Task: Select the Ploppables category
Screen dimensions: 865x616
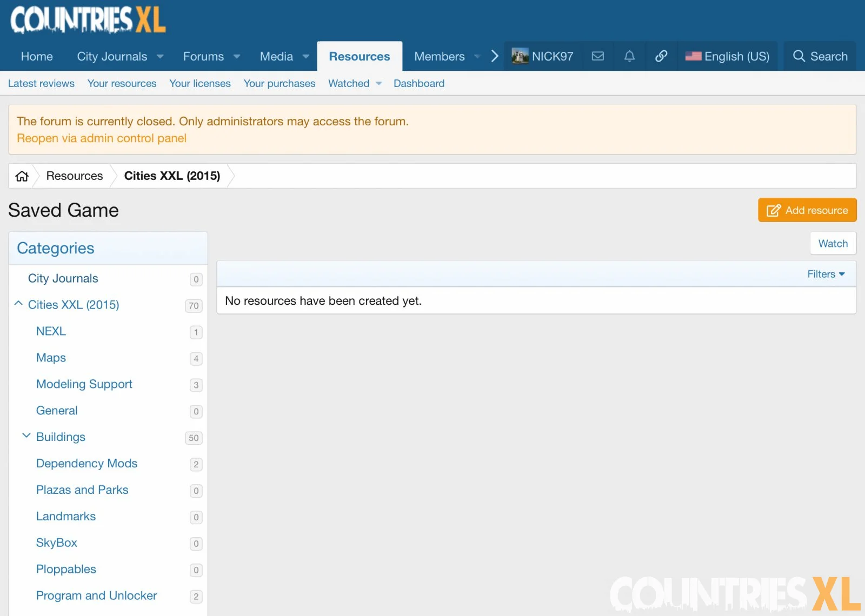Action: point(66,570)
